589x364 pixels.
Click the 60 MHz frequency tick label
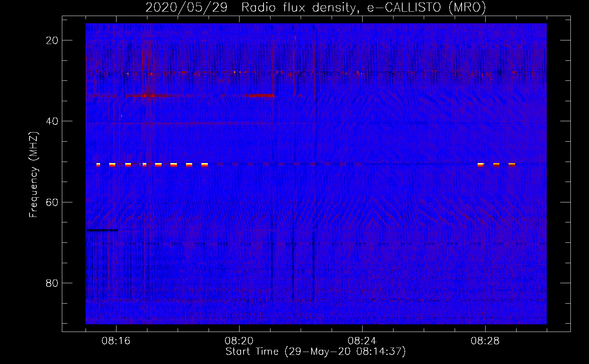tap(52, 202)
